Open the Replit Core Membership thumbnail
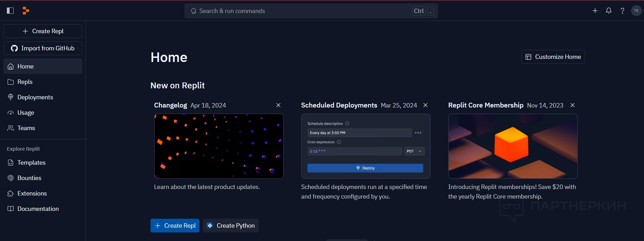This screenshot has width=644, height=241. pyautogui.click(x=513, y=146)
